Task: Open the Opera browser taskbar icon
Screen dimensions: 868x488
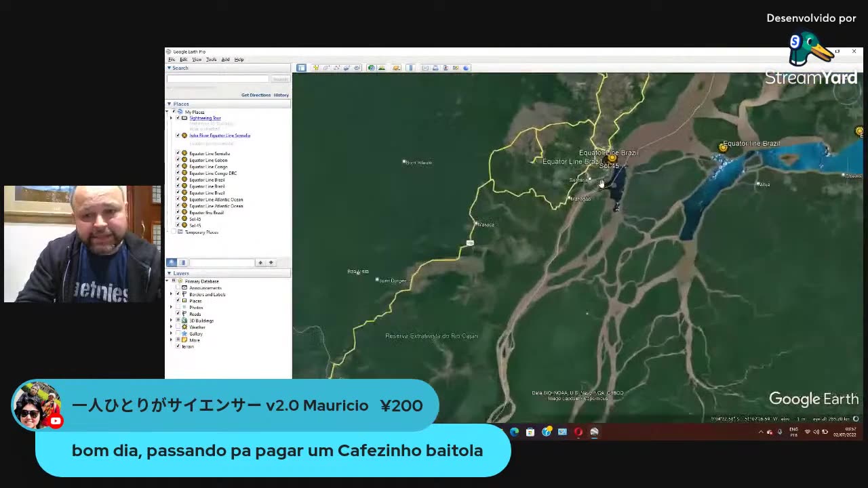Action: pyautogui.click(x=578, y=432)
